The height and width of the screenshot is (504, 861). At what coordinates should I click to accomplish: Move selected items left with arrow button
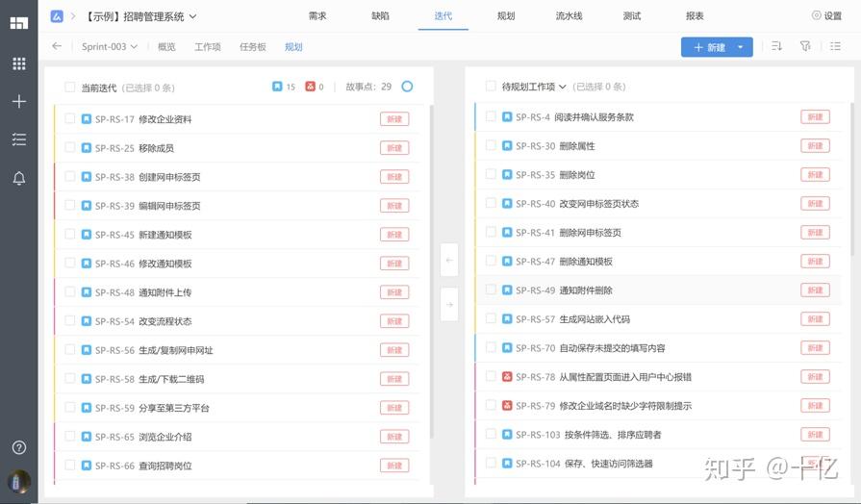(449, 260)
